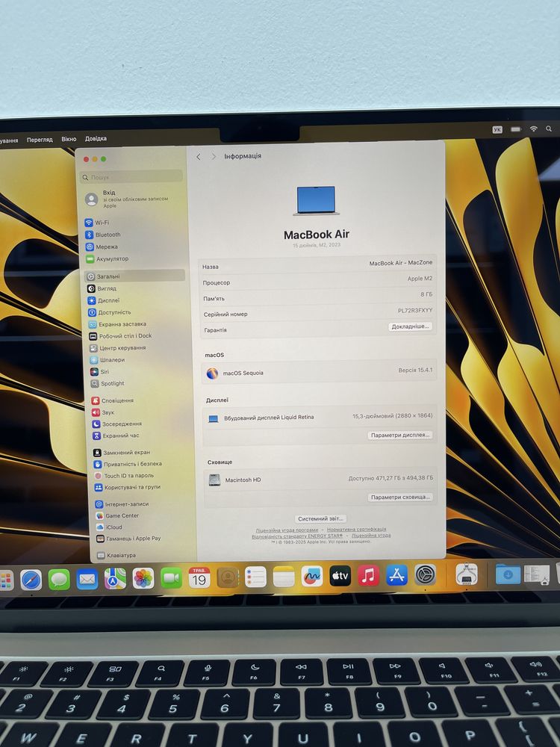Click the УК input language indicator

coord(497,129)
